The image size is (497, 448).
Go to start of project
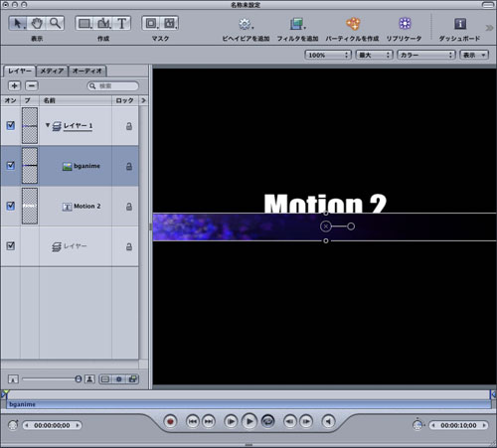pos(193,421)
